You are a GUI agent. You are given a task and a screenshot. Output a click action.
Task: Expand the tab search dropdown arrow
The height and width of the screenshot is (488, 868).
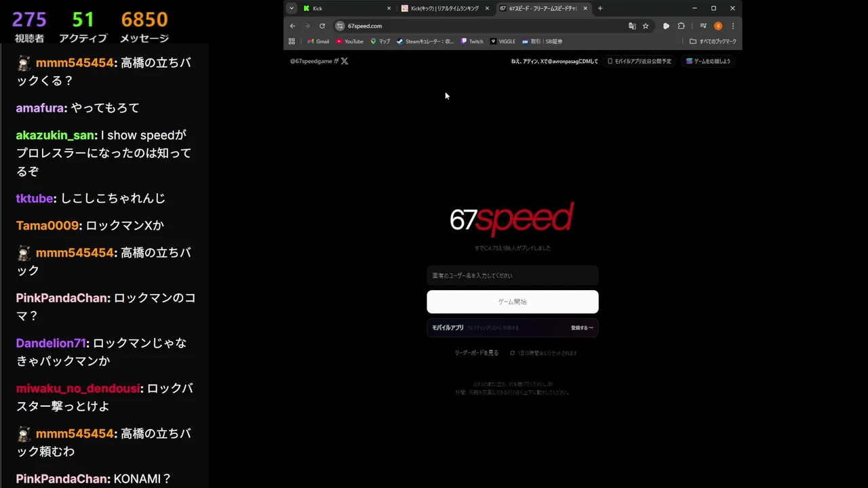point(292,8)
